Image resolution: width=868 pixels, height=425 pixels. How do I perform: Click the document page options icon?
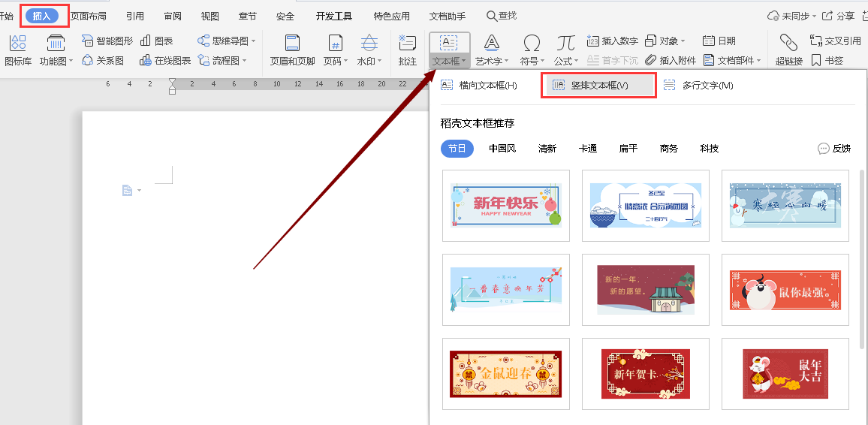pos(128,191)
